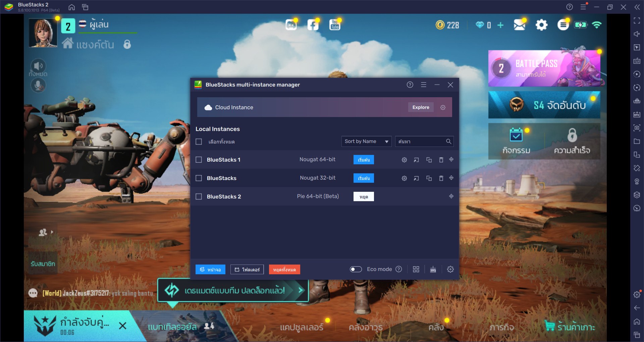Viewport: 644px width, 342px height.
Task: Clone the BlueStacks 1 instance
Action: (x=429, y=160)
